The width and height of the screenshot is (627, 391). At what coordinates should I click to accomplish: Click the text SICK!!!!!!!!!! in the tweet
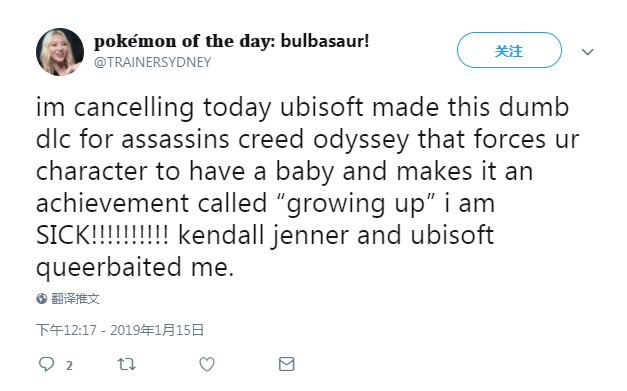pyautogui.click(x=102, y=235)
